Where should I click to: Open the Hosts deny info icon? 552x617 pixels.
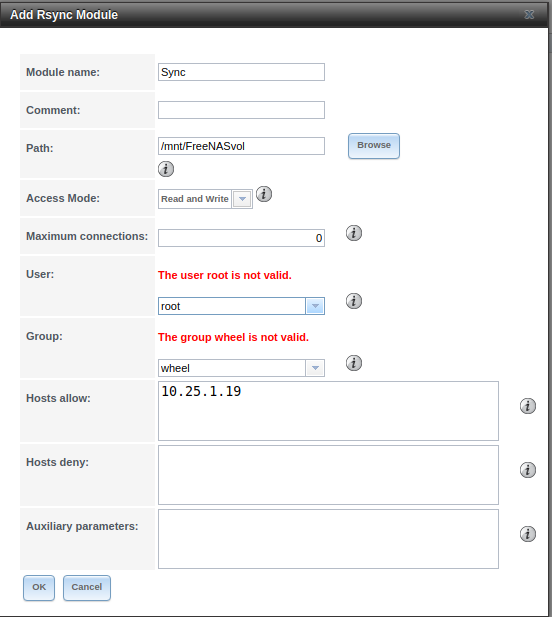coord(528,470)
